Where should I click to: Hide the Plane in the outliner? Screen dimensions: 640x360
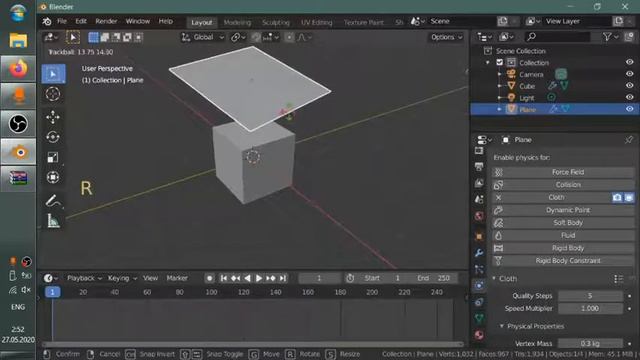[x=629, y=109]
